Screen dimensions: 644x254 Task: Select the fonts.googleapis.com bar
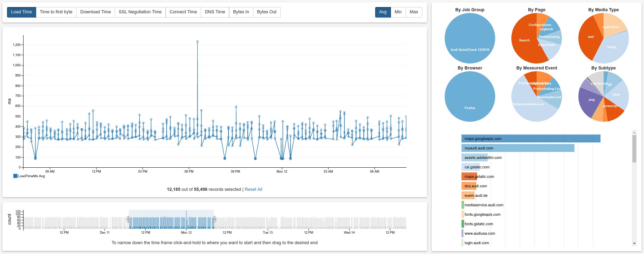(x=463, y=214)
